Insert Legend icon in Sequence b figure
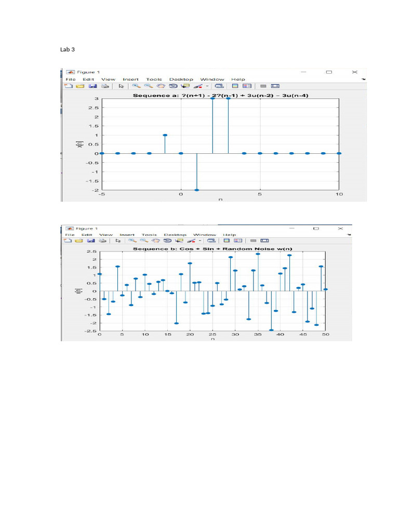399x532 pixels. [238, 241]
